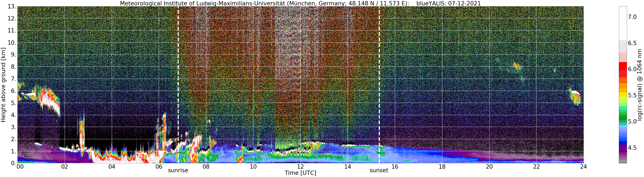Image resolution: width=644 pixels, height=177 pixels.
Task: Click the colorbar tick label '7.0'
Action: click(632, 17)
